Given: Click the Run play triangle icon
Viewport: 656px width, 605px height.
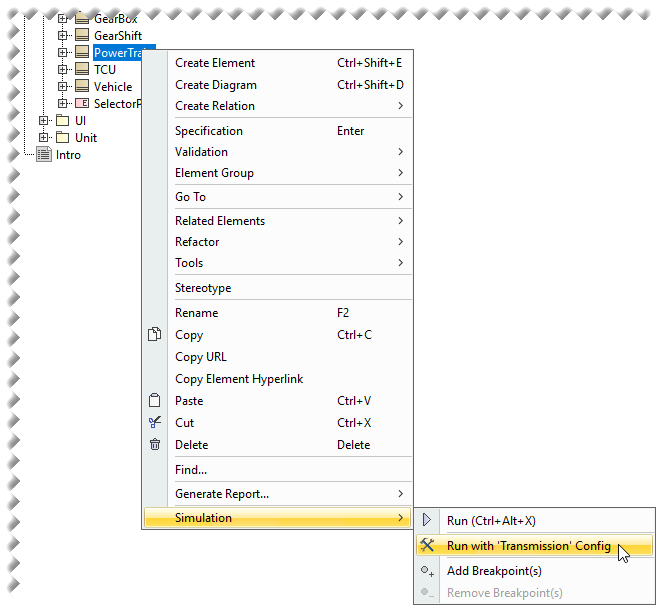Looking at the screenshot, I should click(427, 520).
